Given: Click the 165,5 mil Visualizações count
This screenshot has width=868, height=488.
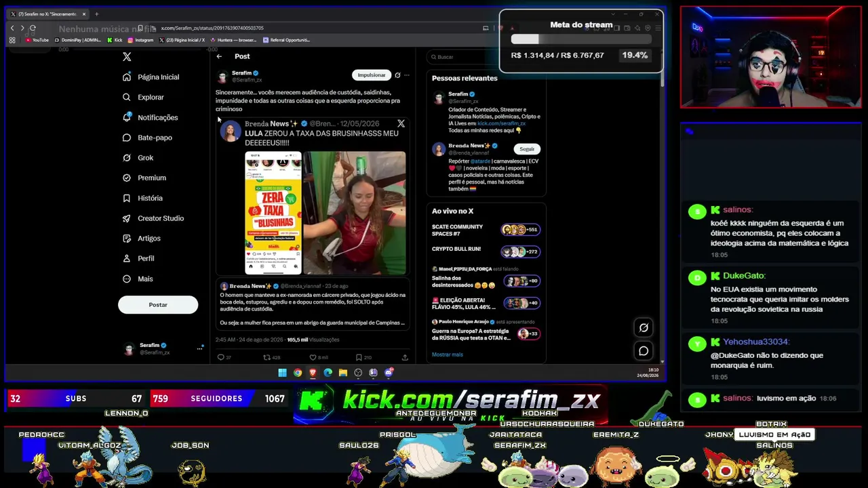Looking at the screenshot, I should pyautogui.click(x=313, y=340).
